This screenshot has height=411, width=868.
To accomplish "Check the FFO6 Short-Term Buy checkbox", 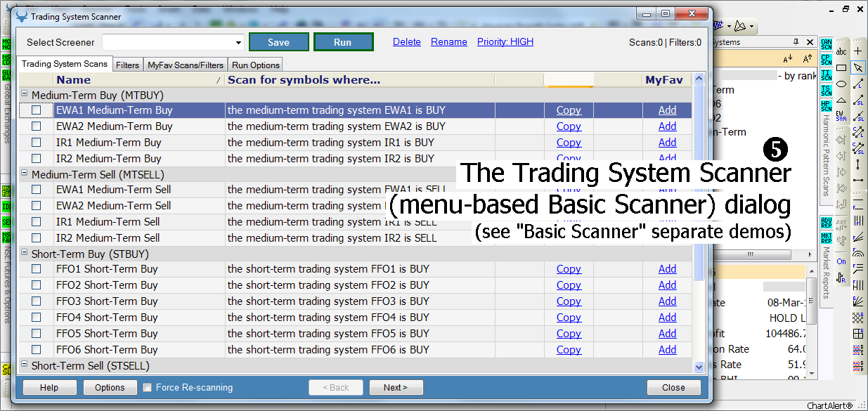I will click(x=36, y=350).
